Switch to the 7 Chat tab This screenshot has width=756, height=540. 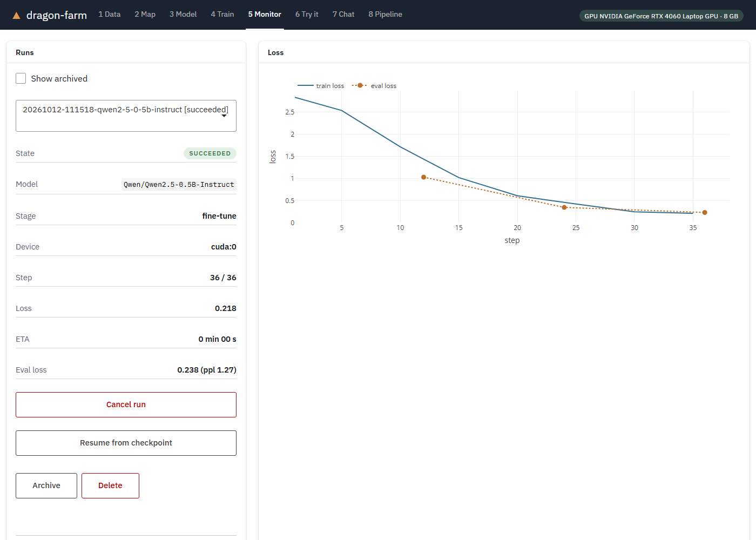click(x=343, y=15)
